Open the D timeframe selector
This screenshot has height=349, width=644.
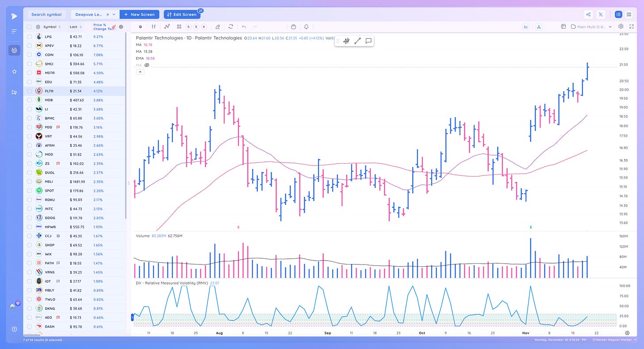click(141, 27)
